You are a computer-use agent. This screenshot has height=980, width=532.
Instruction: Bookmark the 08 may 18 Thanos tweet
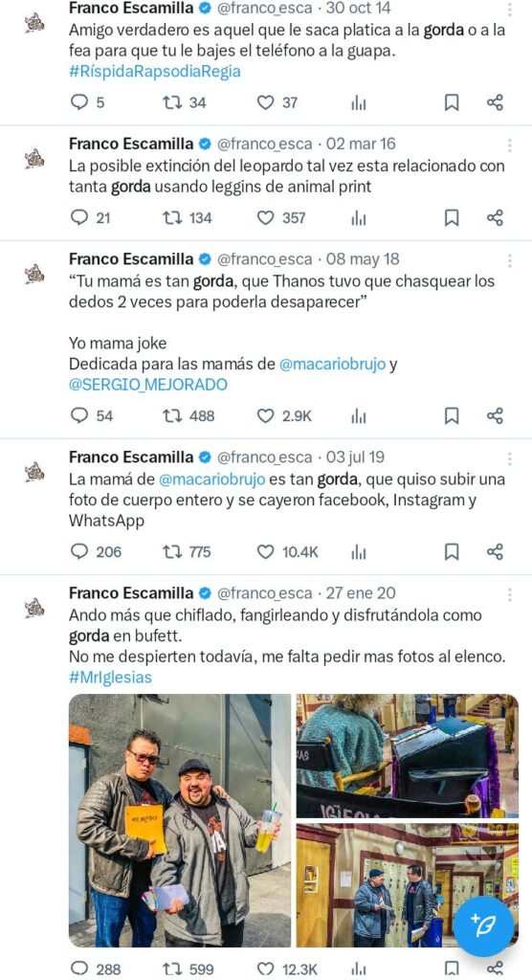(452, 415)
